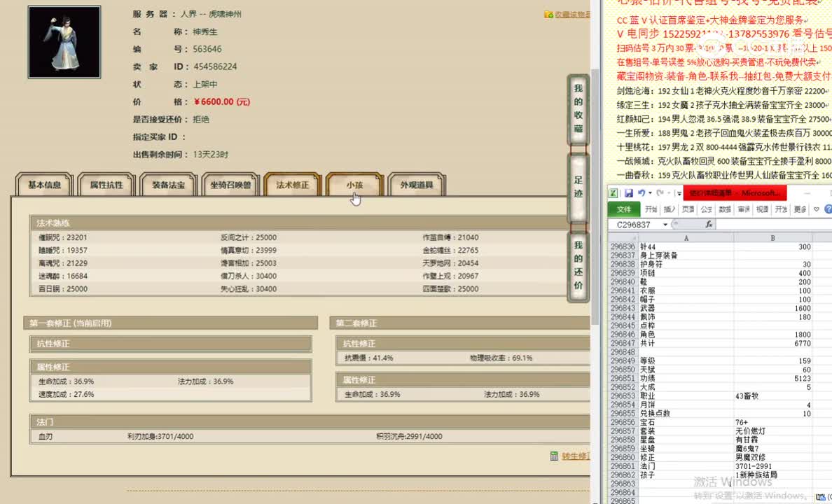Image resolution: width=832 pixels, height=504 pixels.
Task: Expand the 更多 option in Excel ribbon
Action: pyautogui.click(x=799, y=209)
